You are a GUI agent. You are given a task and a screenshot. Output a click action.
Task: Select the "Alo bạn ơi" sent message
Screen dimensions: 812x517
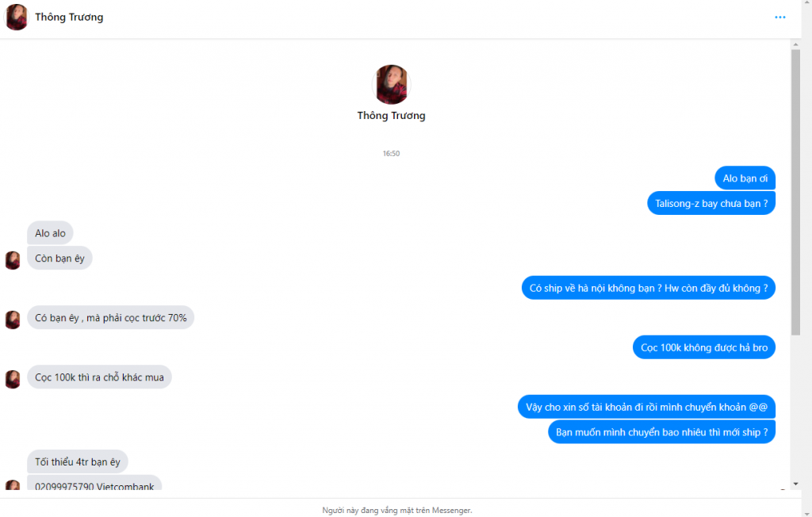click(745, 178)
